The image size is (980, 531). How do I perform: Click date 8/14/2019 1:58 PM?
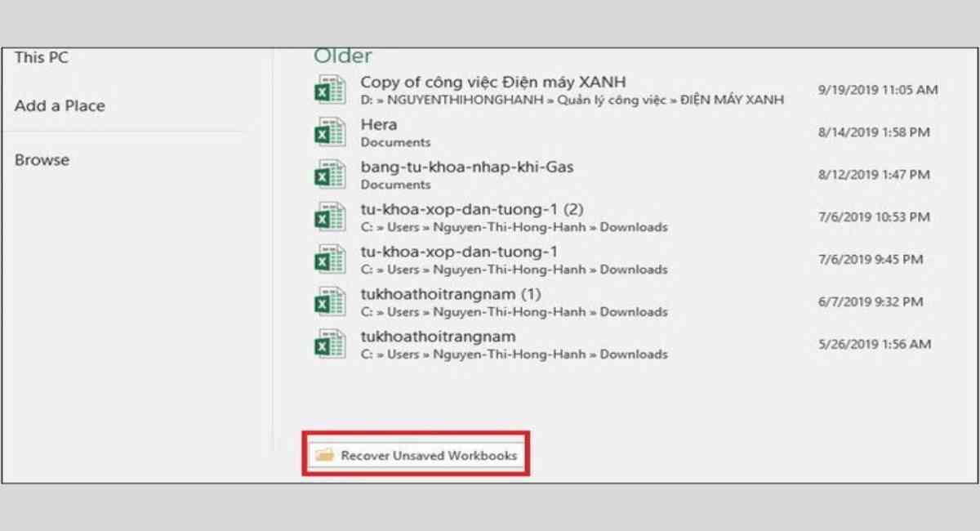click(x=874, y=132)
